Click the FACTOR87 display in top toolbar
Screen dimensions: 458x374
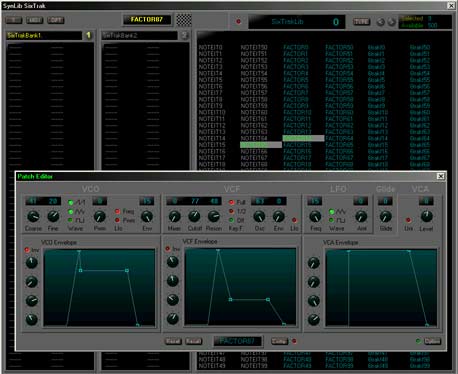[147, 20]
